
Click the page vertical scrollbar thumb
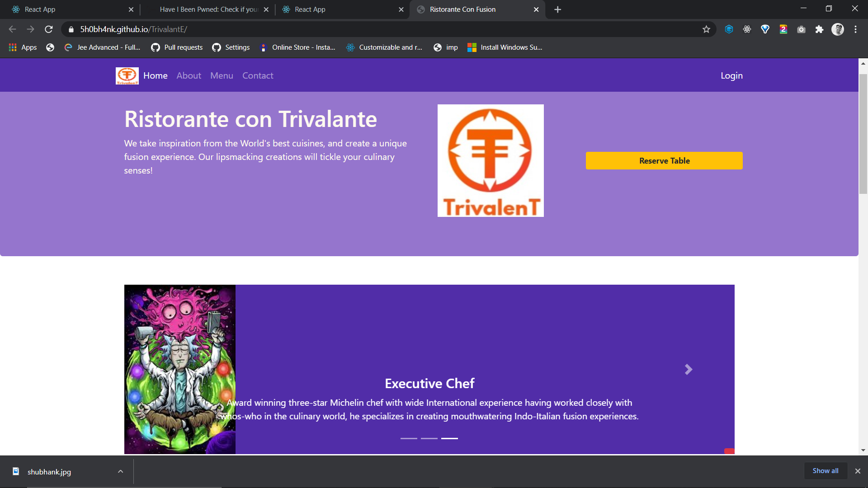(x=863, y=134)
